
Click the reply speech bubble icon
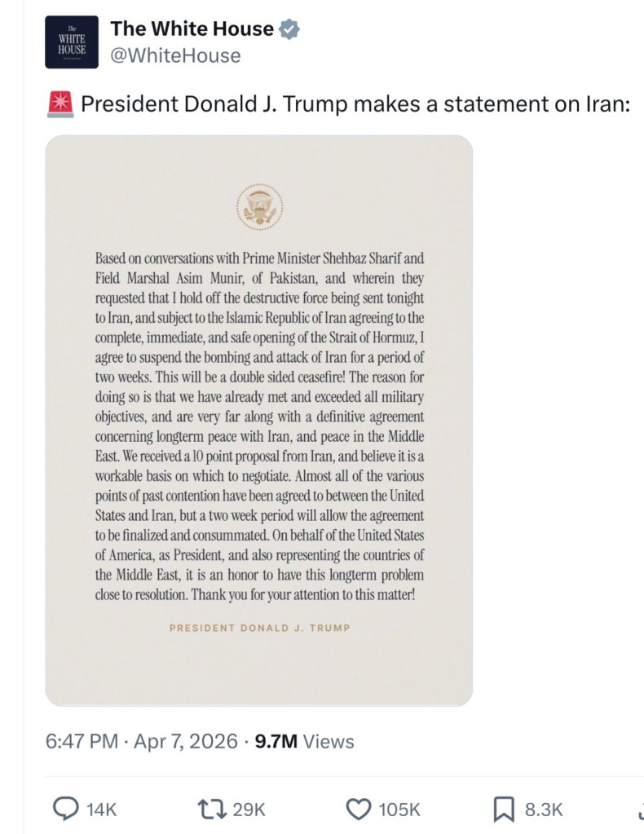click(x=64, y=809)
